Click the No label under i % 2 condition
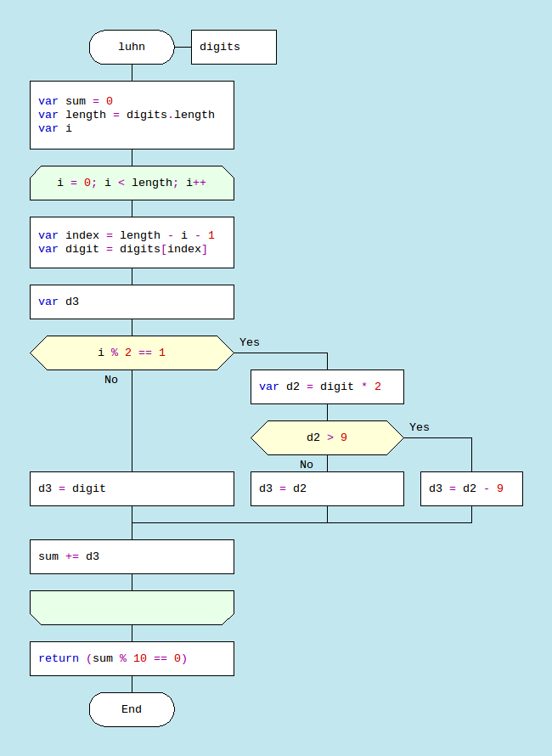This screenshot has height=756, width=552. point(111,380)
